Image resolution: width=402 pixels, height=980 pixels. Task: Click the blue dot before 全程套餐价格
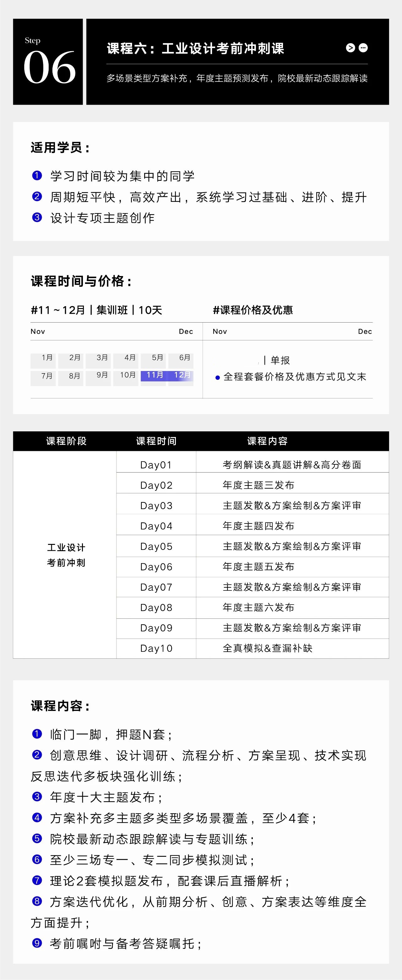pyautogui.click(x=218, y=378)
